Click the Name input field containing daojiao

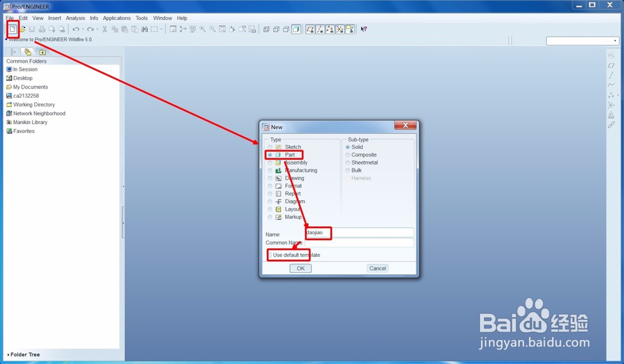[359, 232]
